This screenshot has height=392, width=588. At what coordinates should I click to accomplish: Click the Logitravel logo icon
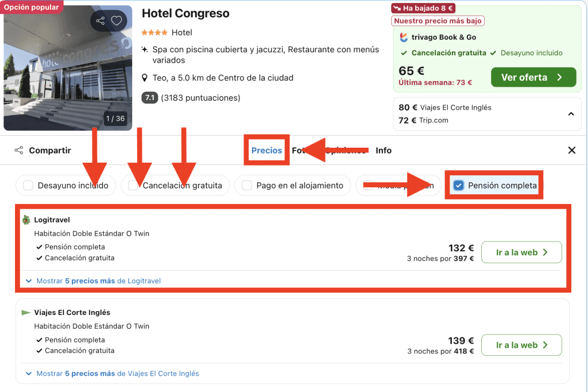tap(26, 220)
